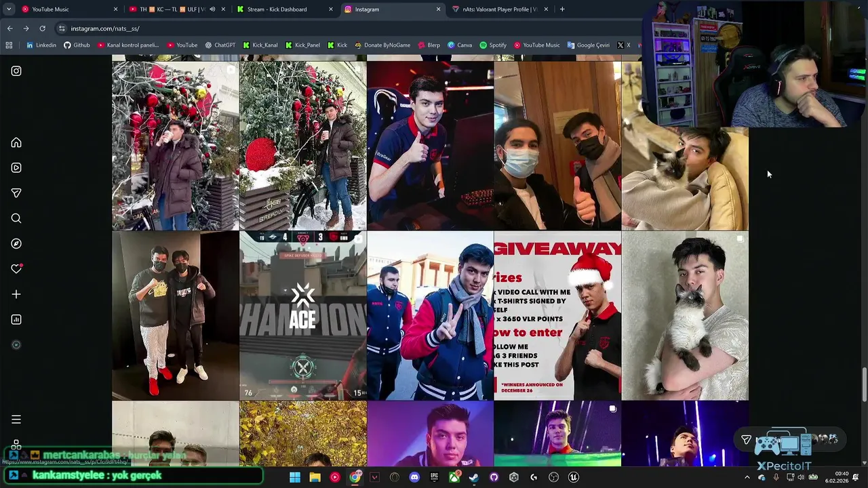Open notifications heart icon in sidebar
The width and height of the screenshot is (868, 488).
[16, 269]
